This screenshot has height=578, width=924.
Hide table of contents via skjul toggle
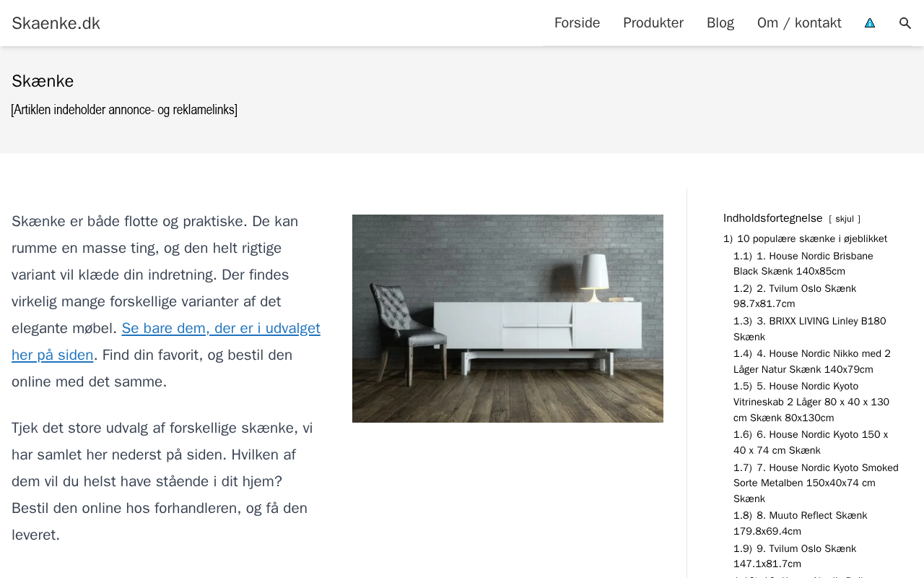point(845,219)
